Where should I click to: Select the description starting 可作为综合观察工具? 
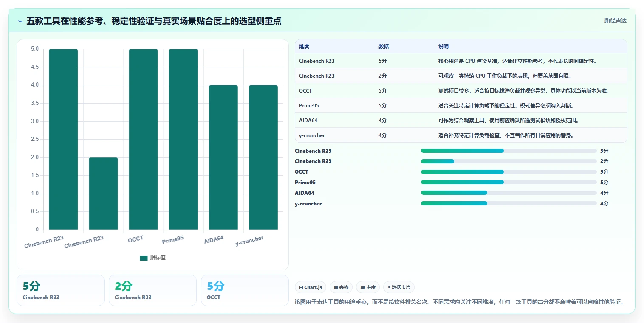coord(508,121)
